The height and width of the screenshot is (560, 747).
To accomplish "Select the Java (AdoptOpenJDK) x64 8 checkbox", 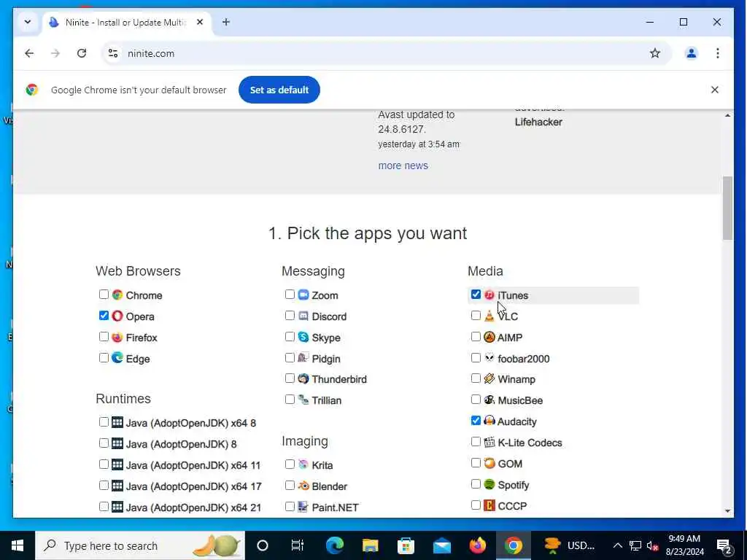I will click(x=104, y=422).
